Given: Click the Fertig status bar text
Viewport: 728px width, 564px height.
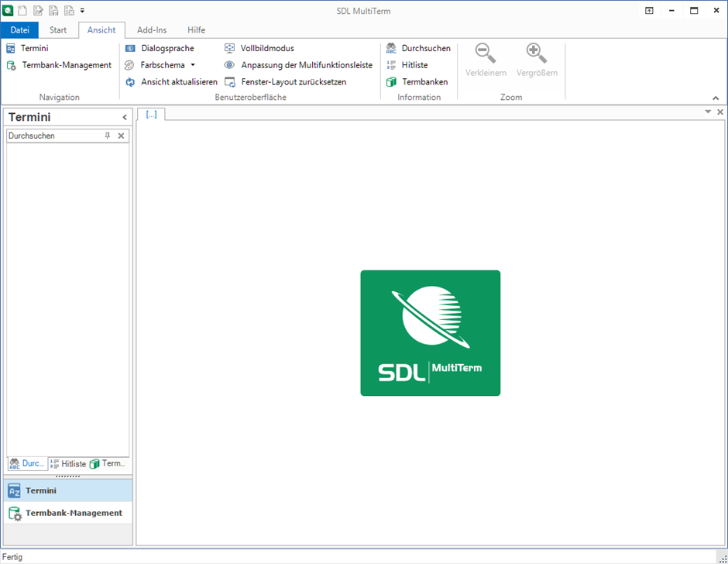Looking at the screenshot, I should (x=12, y=556).
